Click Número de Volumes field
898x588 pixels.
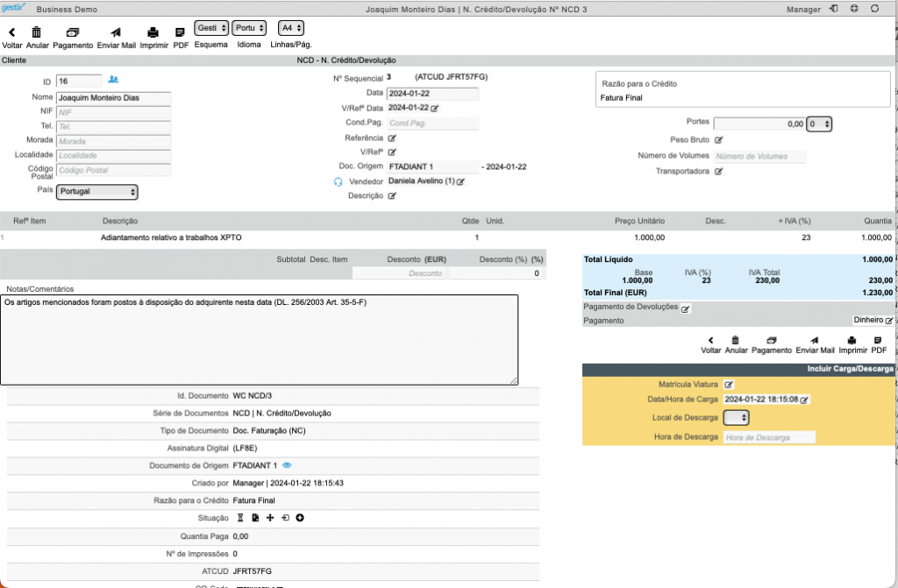[x=759, y=156]
